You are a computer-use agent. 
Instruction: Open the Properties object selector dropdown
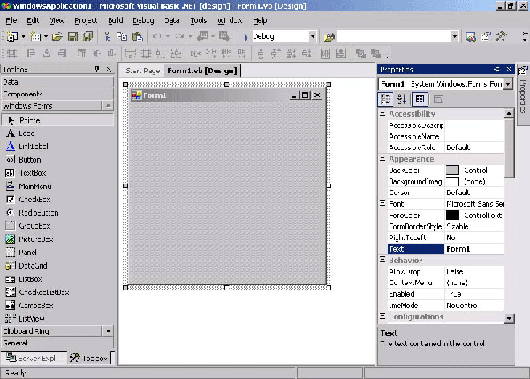[x=508, y=84]
